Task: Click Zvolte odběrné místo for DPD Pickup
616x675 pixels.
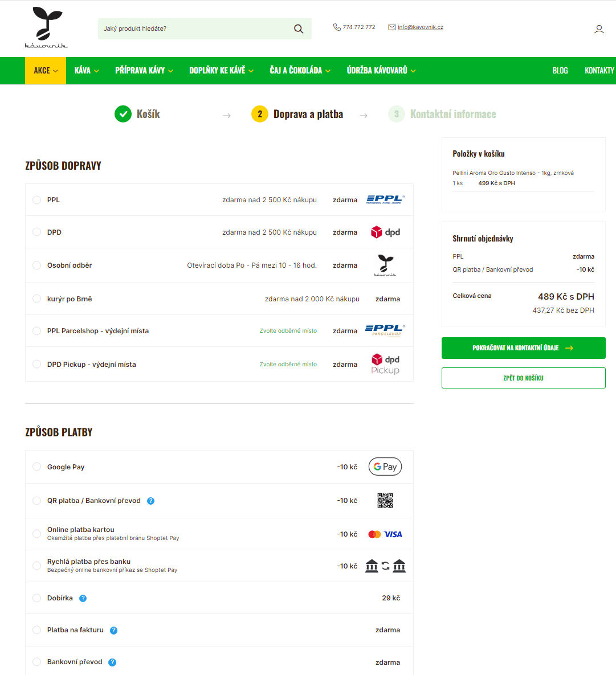Action: [x=288, y=364]
